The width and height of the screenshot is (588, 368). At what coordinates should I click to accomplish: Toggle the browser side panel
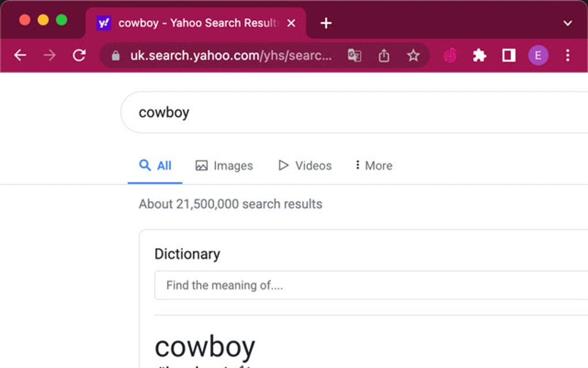point(508,55)
